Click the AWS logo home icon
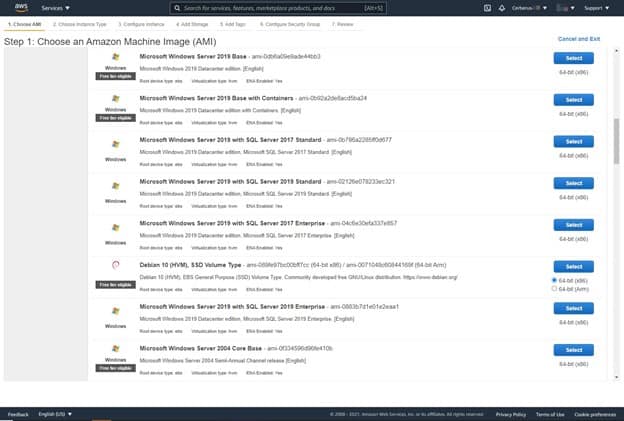This screenshot has width=624, height=421. [21, 8]
